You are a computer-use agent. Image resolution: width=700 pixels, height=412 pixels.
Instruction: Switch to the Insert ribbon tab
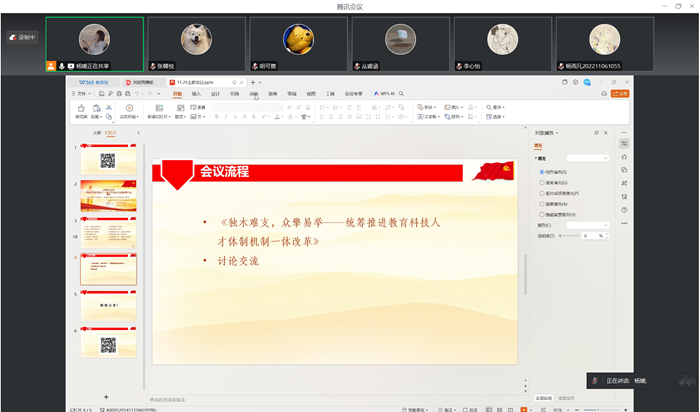pyautogui.click(x=196, y=93)
